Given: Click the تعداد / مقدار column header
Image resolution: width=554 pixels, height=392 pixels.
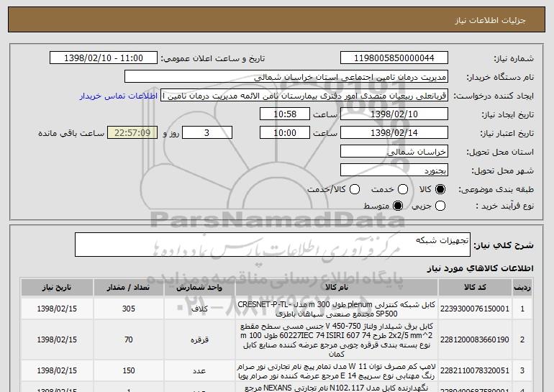Looking at the screenshot, I should click(129, 288).
